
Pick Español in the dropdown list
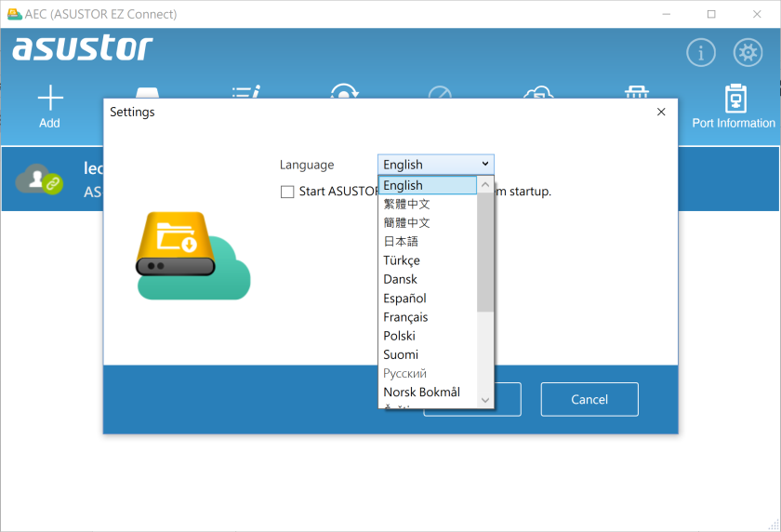pos(428,299)
